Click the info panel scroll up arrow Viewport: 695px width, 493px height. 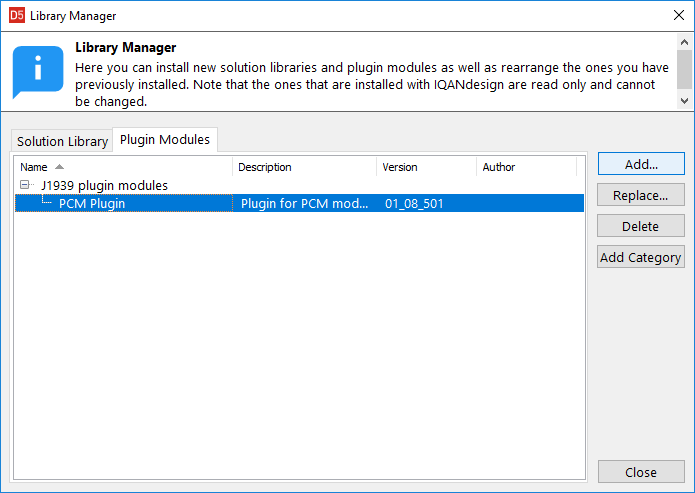coord(684,42)
